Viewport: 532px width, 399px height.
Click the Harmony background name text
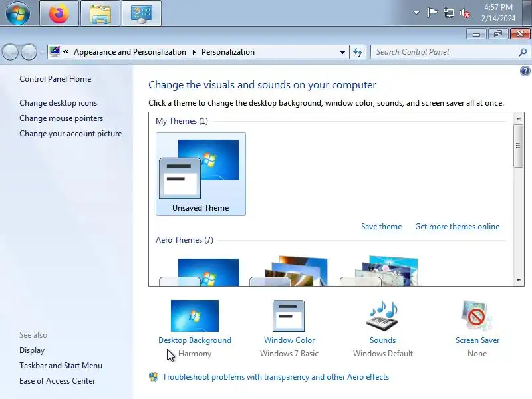(195, 354)
